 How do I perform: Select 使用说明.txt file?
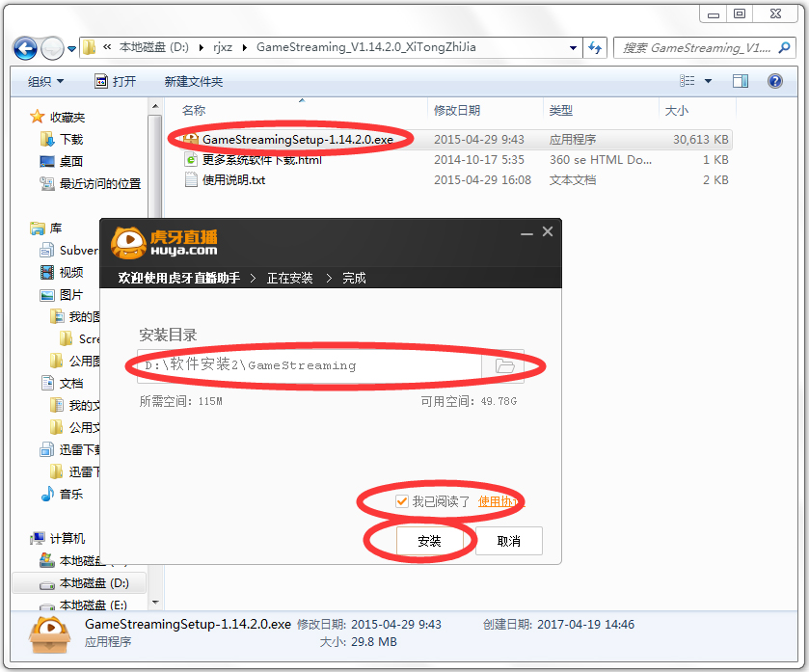(x=233, y=180)
